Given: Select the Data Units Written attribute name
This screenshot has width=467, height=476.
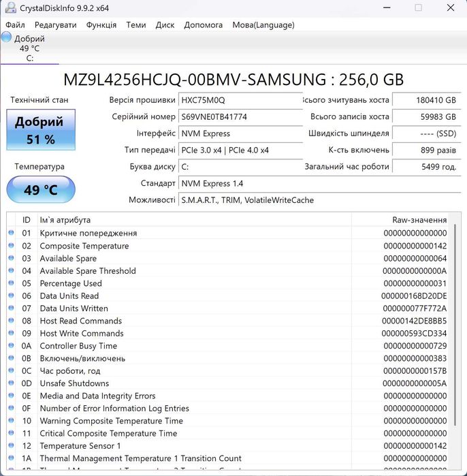Looking at the screenshot, I should click(74, 308).
